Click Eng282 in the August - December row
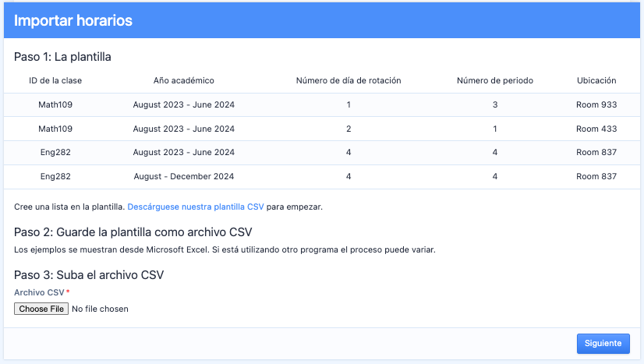 pyautogui.click(x=55, y=176)
